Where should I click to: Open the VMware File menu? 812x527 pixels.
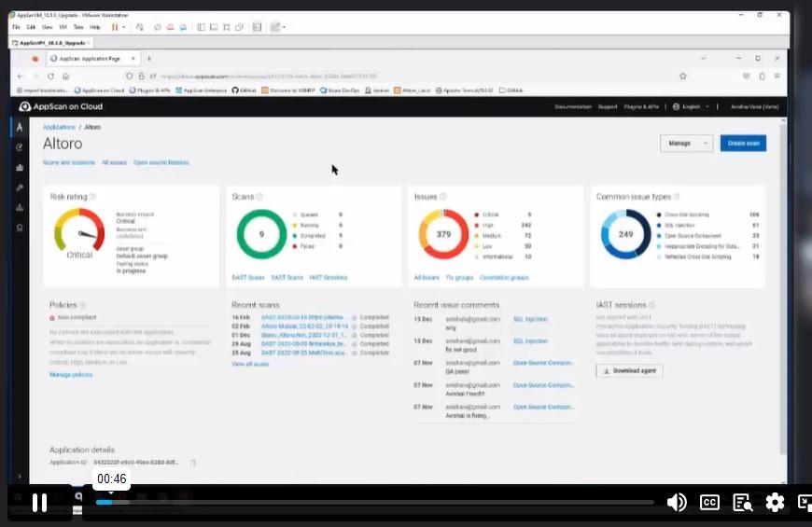(16, 27)
